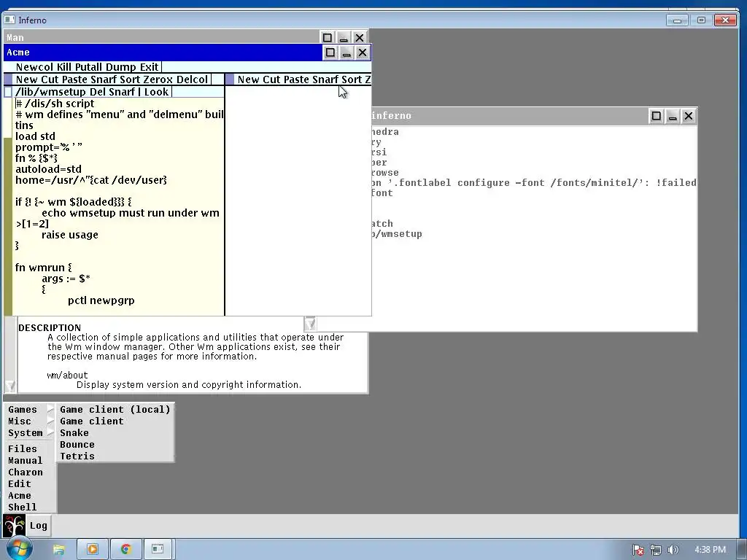Click the clock in the system tray
Screen dimensions: 747x560
click(x=710, y=550)
